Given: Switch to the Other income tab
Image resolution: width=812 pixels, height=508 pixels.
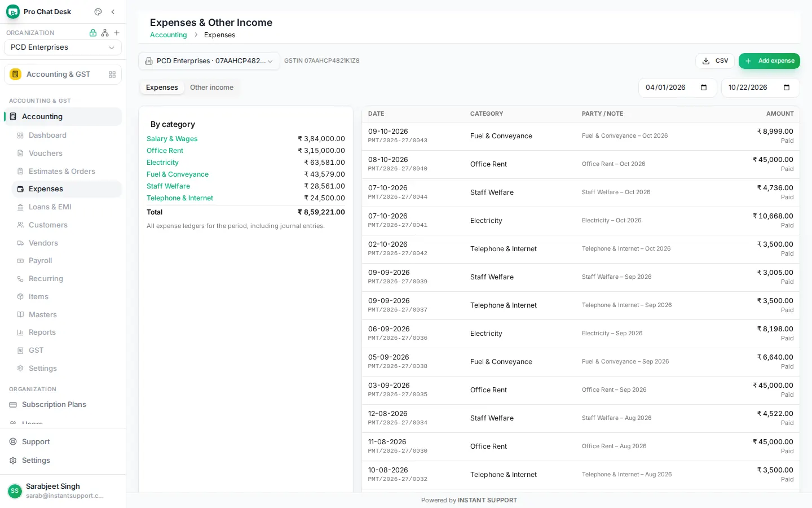Looking at the screenshot, I should click(211, 87).
